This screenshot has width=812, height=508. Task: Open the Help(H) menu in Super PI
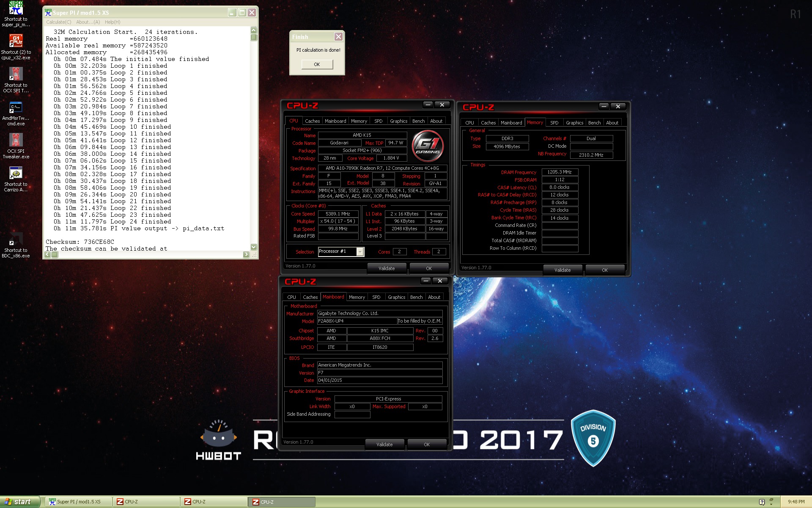(x=112, y=22)
